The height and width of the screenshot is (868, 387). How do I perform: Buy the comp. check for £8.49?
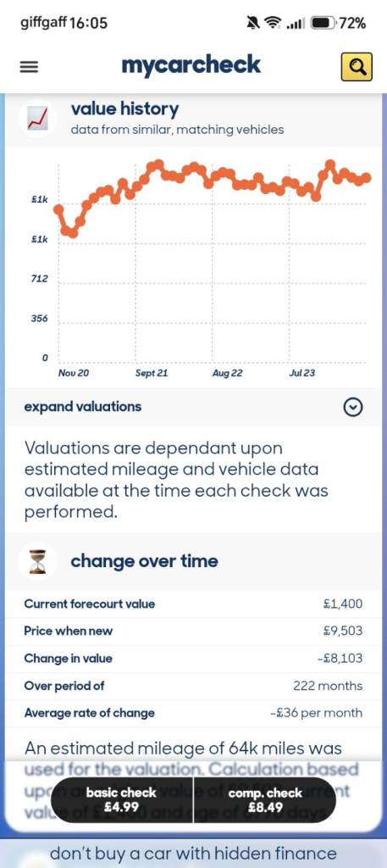(x=265, y=799)
